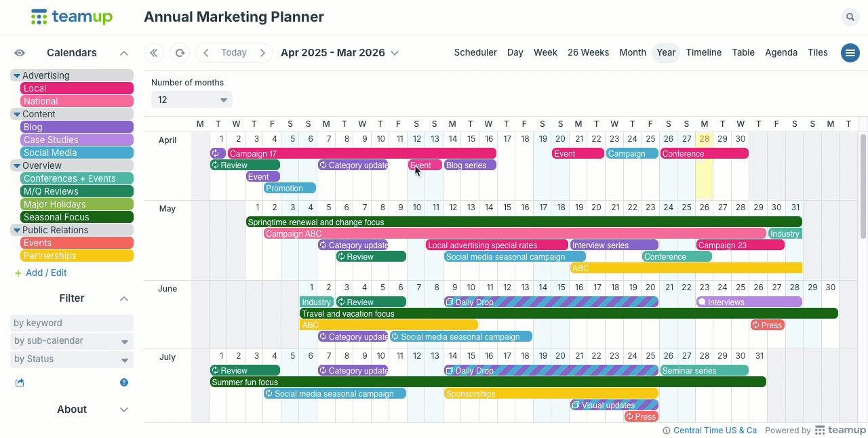Switch to the Timeline view
The height and width of the screenshot is (438, 868).
tap(703, 53)
